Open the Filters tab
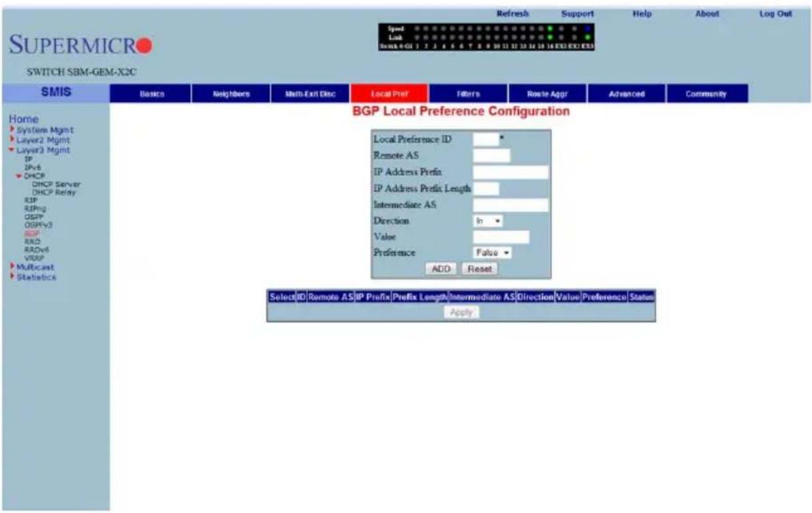 tap(467, 94)
